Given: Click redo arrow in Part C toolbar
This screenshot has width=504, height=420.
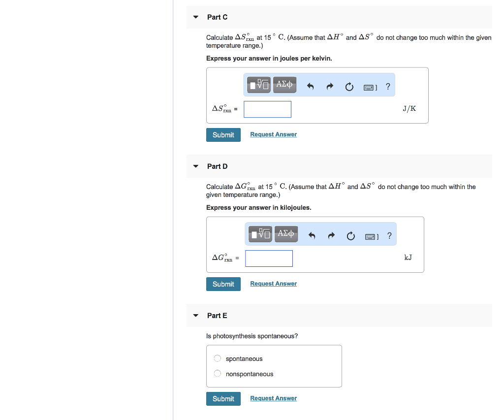Looking at the screenshot, I should pos(330,87).
